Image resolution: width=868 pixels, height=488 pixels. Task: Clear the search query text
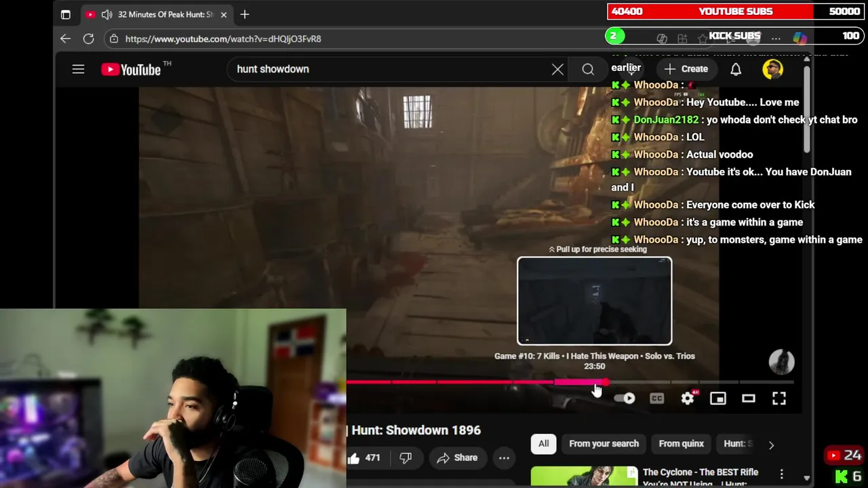point(557,69)
